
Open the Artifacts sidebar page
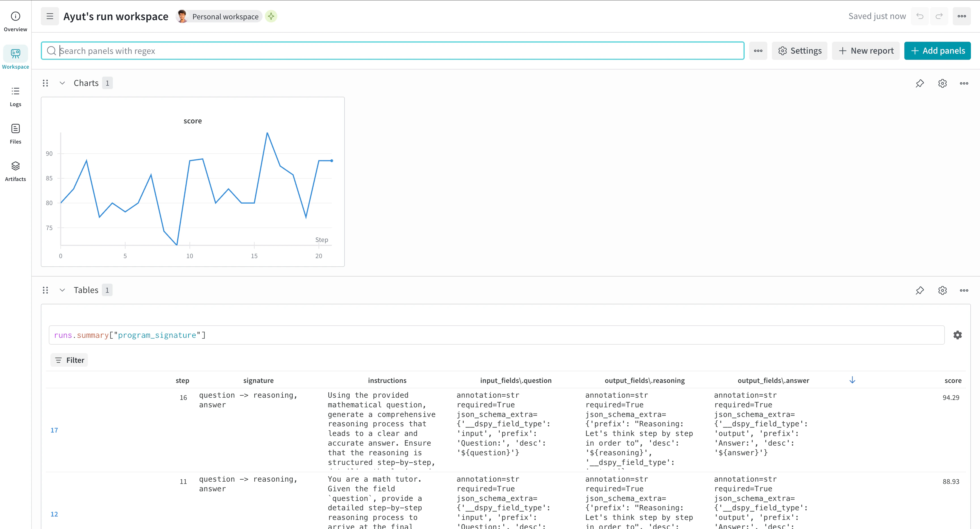click(15, 171)
